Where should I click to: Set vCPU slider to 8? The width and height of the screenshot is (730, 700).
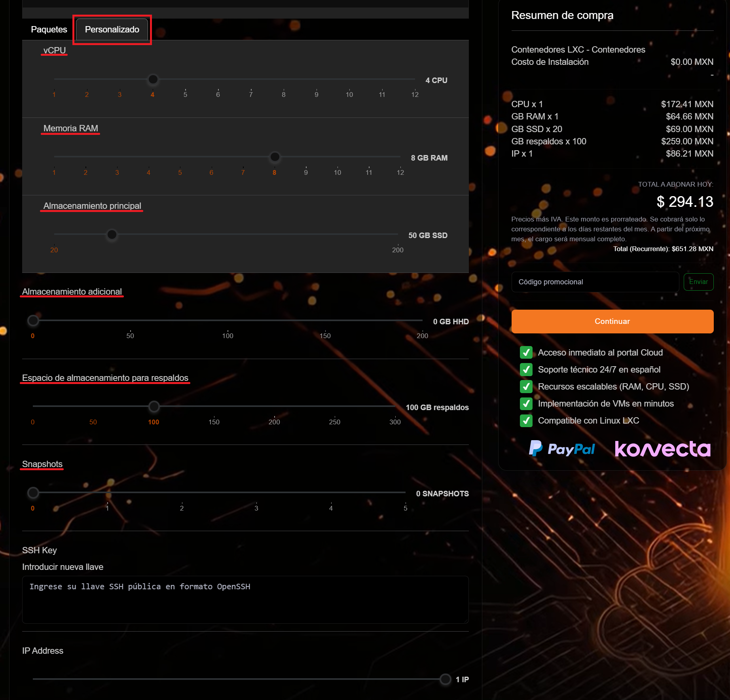tap(284, 79)
